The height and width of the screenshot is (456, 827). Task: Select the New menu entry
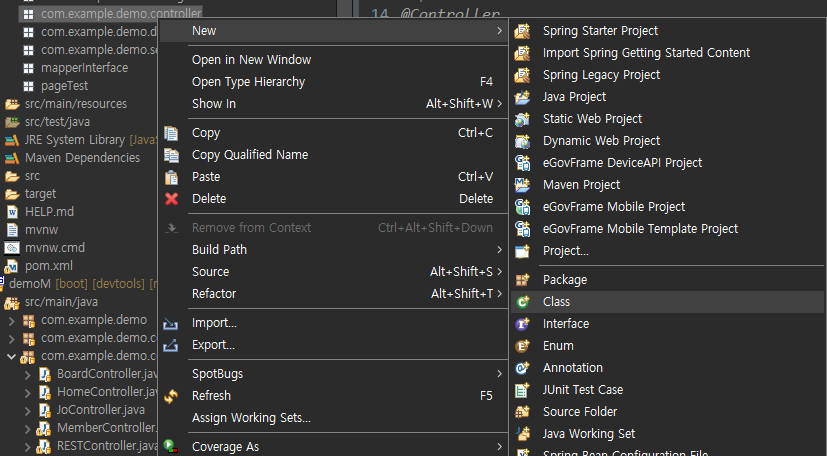pyautogui.click(x=333, y=31)
